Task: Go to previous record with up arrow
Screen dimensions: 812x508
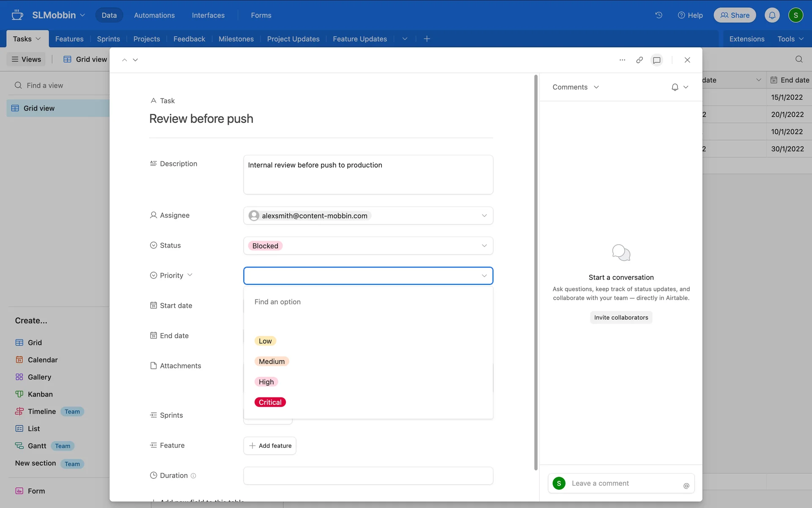Action: click(124, 60)
